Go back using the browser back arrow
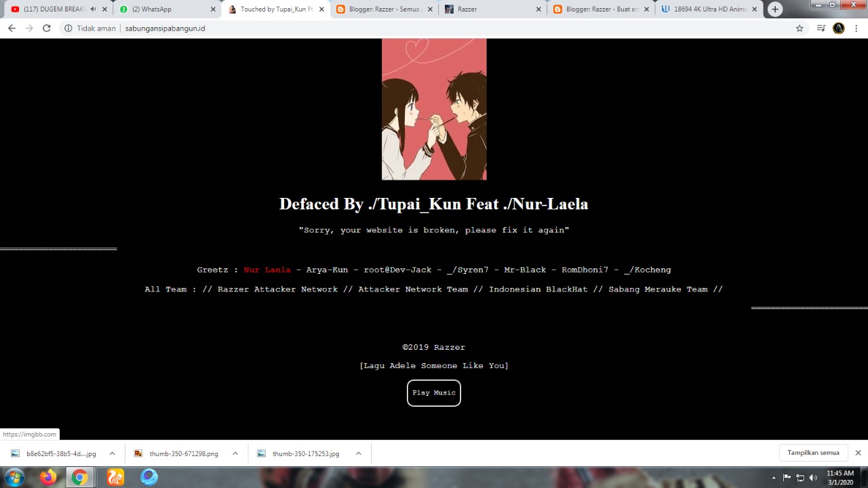The width and height of the screenshot is (868, 488). tap(11, 28)
